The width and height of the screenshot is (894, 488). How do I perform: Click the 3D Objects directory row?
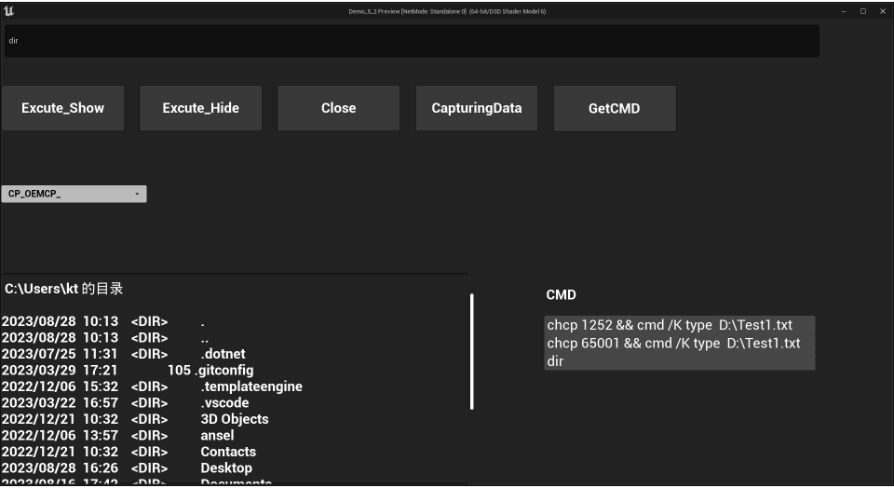135,419
